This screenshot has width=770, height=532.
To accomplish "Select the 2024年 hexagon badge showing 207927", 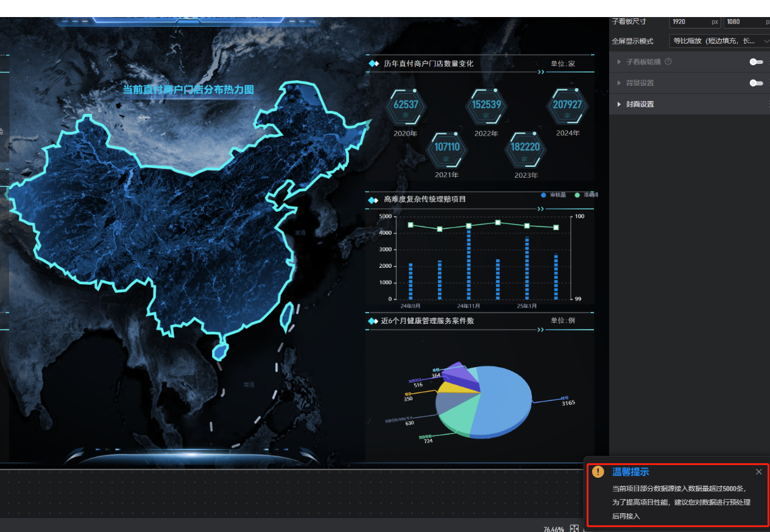I will coord(567,106).
